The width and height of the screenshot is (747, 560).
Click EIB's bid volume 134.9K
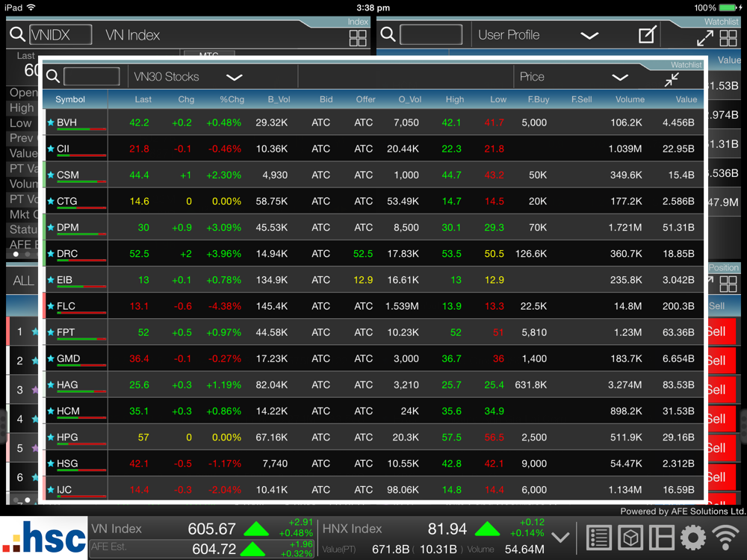[x=272, y=279]
